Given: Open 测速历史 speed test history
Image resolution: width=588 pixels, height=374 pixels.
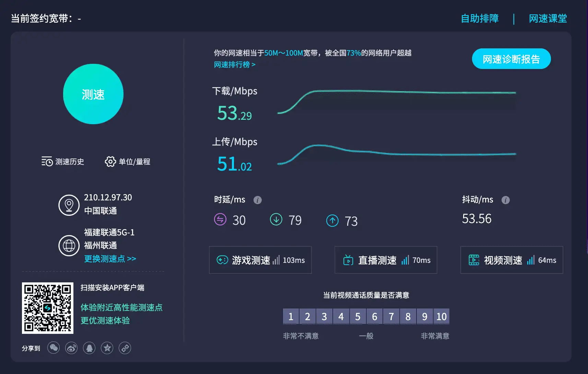Looking at the screenshot, I should coord(63,162).
